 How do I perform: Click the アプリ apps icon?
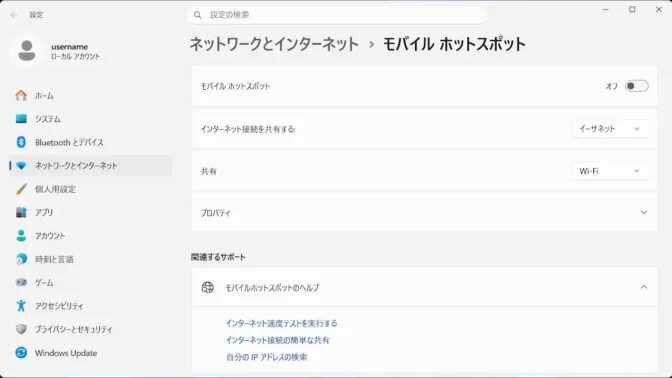[x=21, y=212]
